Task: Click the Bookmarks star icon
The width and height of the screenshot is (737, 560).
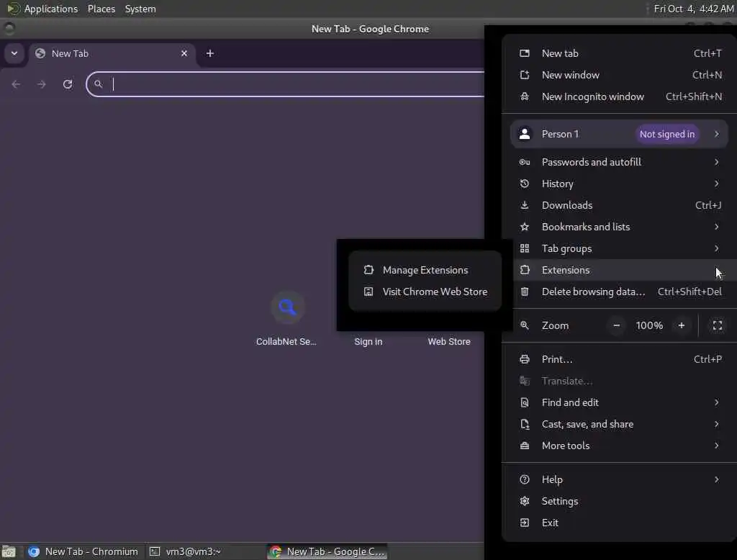Action: 525,227
